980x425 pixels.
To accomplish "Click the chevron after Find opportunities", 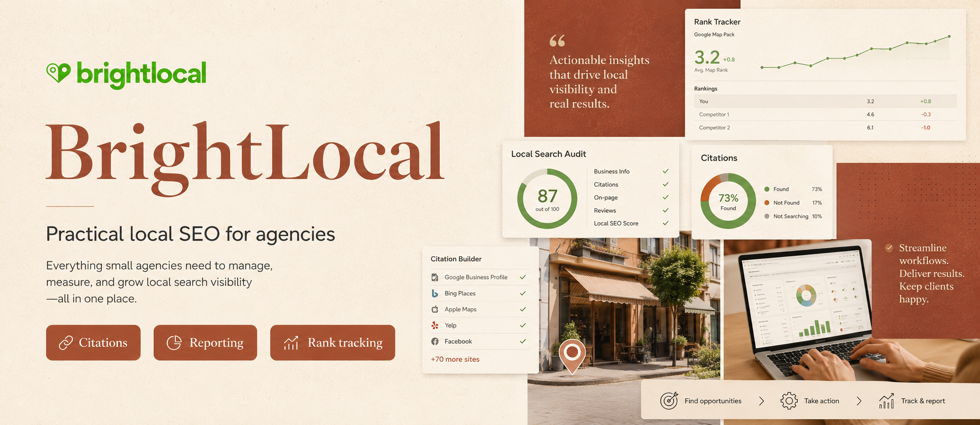I will (x=762, y=401).
